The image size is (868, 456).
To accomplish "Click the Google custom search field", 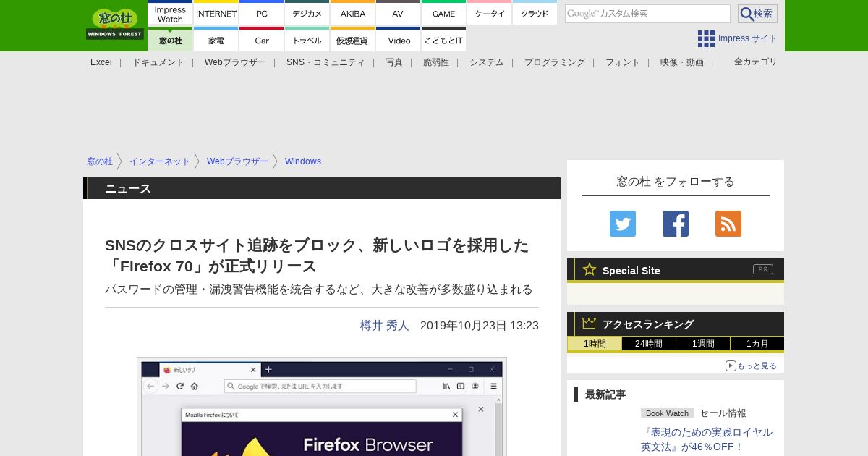I will [x=647, y=14].
